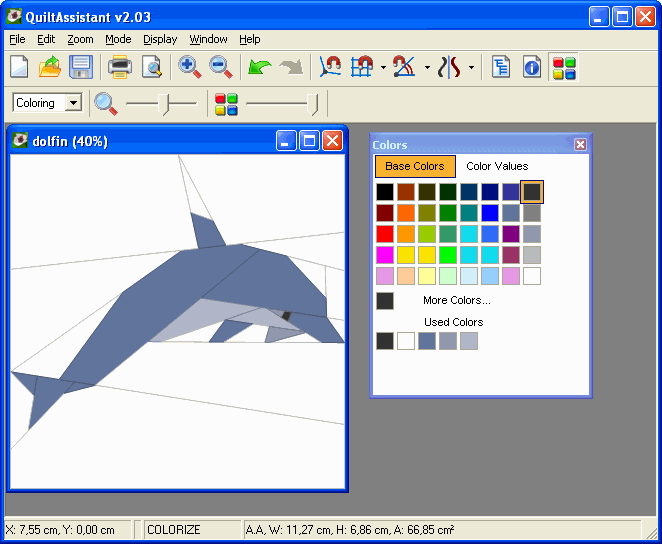Click the Print icon
The width and height of the screenshot is (662, 544).
click(120, 67)
